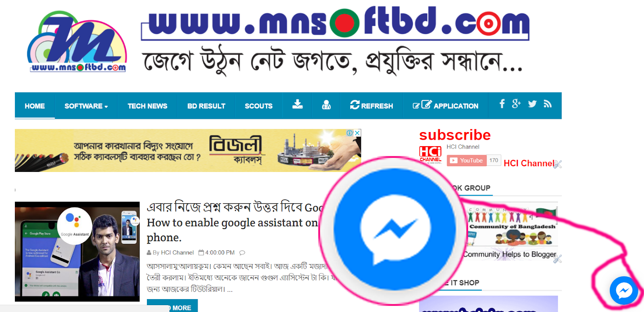The height and width of the screenshot is (312, 644).
Task: Open the Twitter bird icon
Action: [532, 104]
